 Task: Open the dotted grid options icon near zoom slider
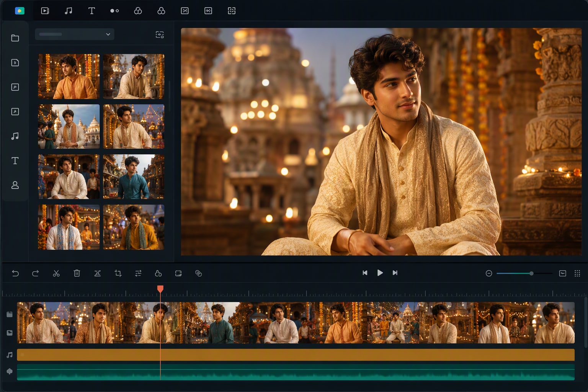[x=577, y=273]
